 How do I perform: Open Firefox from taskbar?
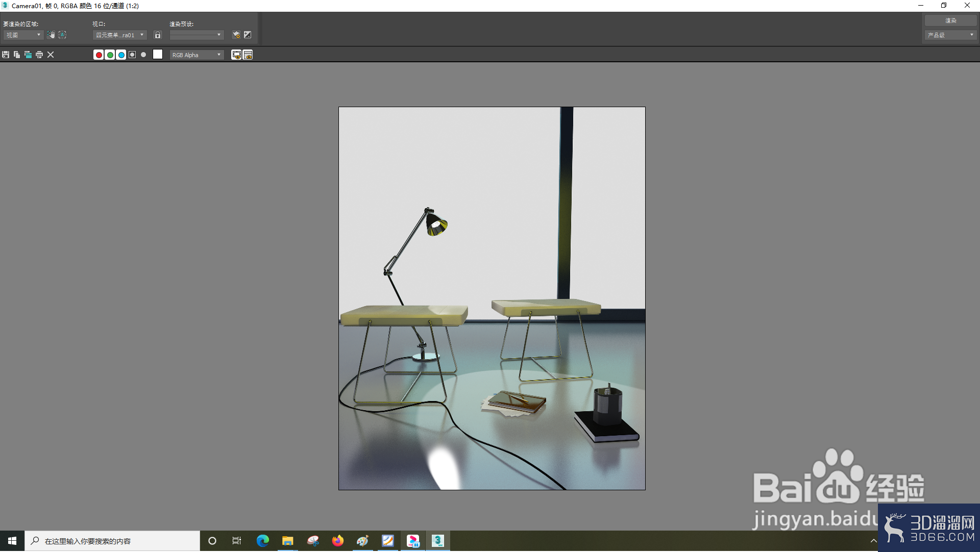click(x=337, y=541)
